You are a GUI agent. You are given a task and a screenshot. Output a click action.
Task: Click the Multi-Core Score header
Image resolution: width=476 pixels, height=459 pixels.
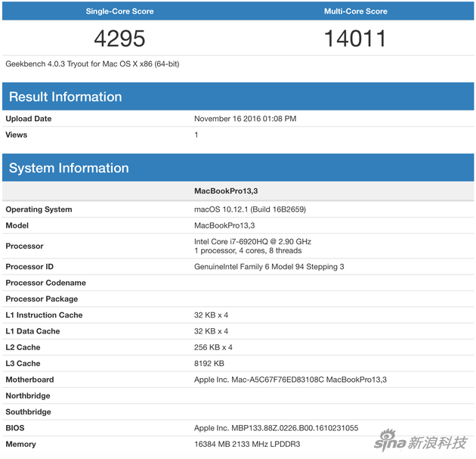click(x=355, y=11)
